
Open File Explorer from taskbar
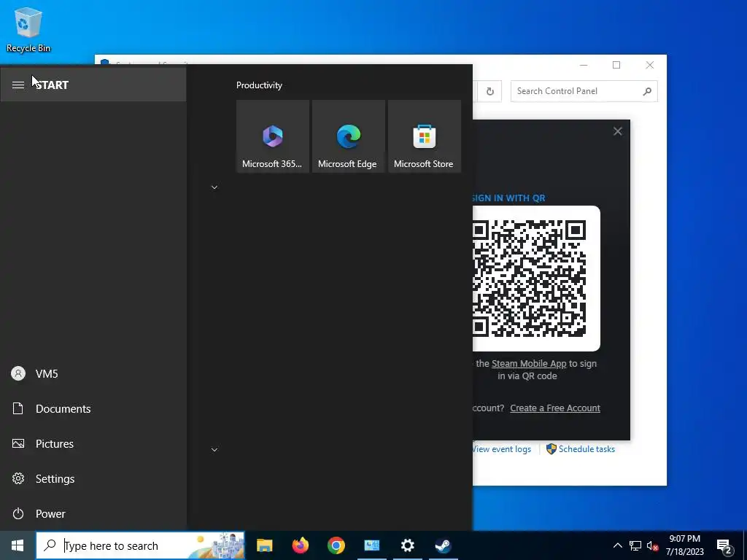coord(264,545)
